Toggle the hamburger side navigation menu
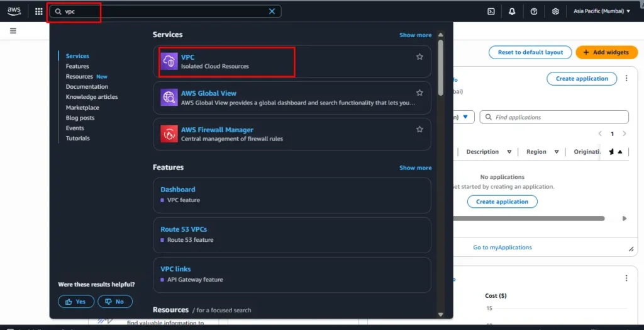This screenshot has height=330, width=644. click(13, 31)
